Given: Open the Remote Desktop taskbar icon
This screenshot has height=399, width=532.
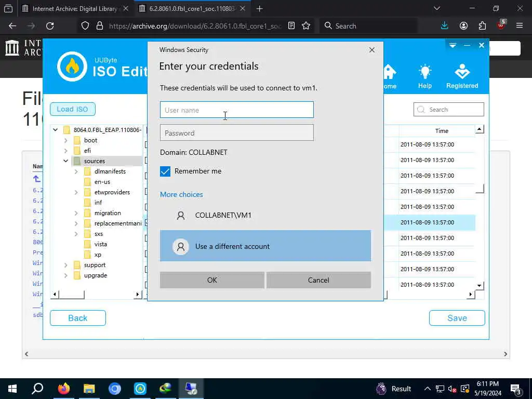Looking at the screenshot, I should 191,389.
